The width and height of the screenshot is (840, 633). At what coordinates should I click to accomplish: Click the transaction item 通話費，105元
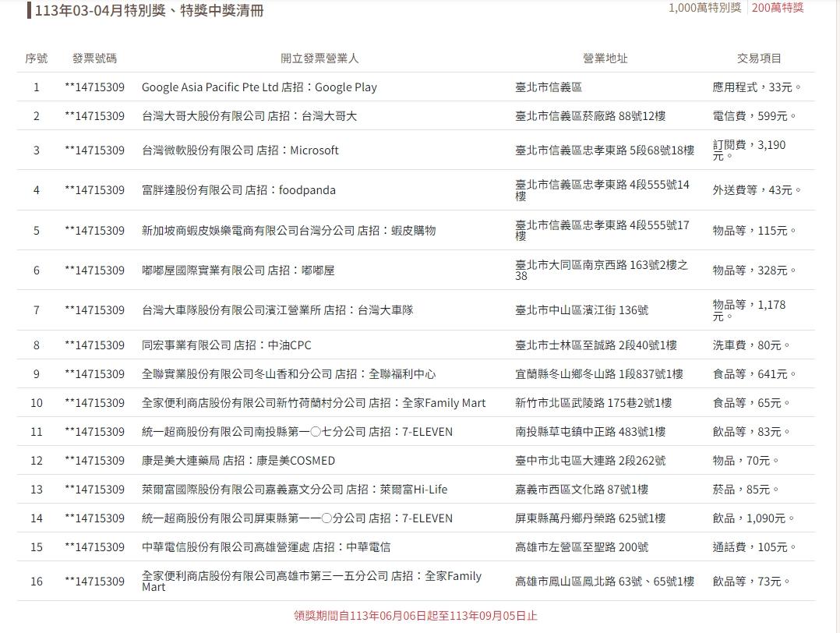pyautogui.click(x=754, y=547)
